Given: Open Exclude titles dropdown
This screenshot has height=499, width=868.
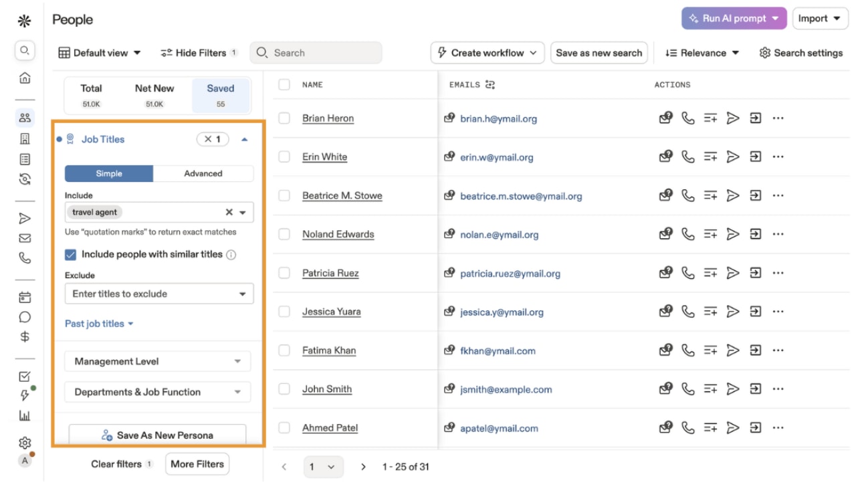Looking at the screenshot, I should pyautogui.click(x=159, y=294).
